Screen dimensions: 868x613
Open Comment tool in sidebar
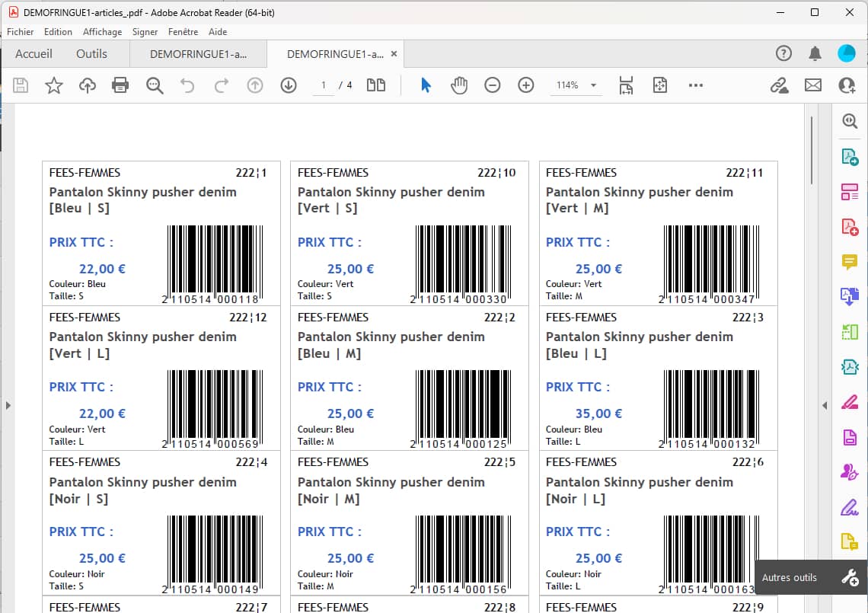click(850, 261)
